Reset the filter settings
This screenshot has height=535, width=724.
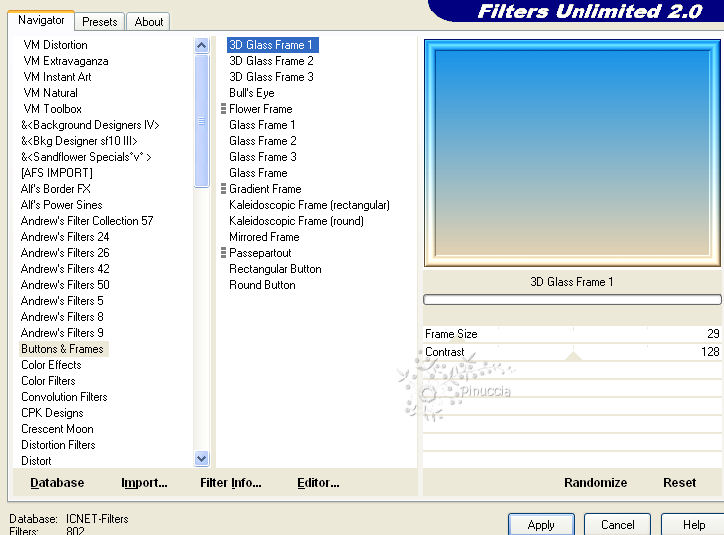click(679, 483)
